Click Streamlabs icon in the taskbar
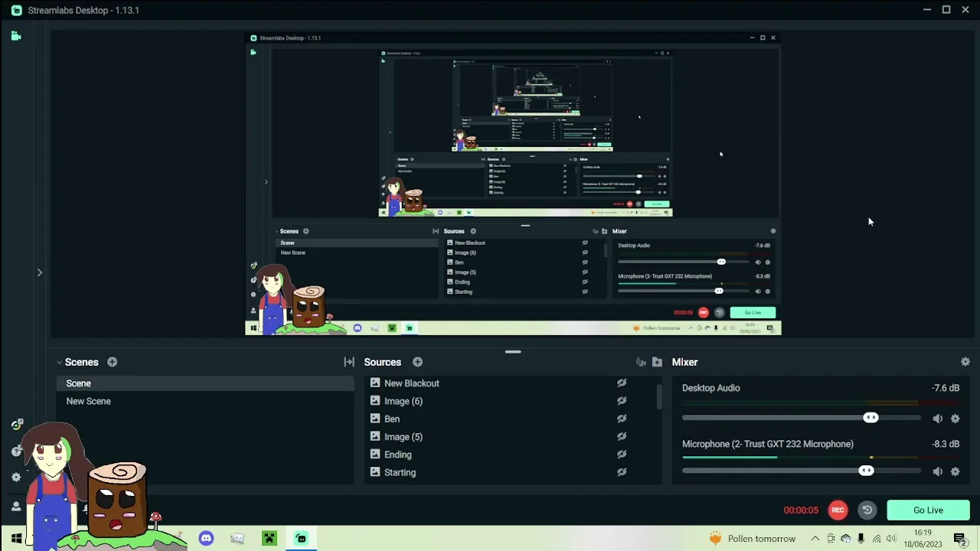Screen dimensions: 980x551 tap(301, 539)
